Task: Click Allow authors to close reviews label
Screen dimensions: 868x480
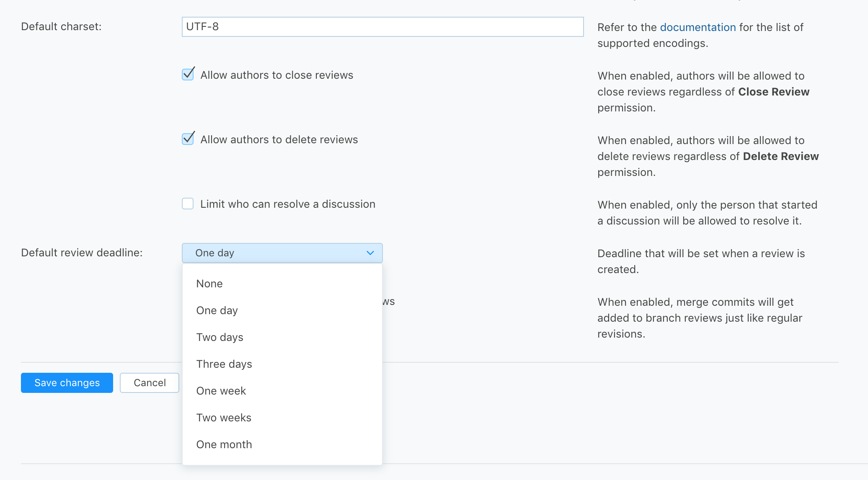Action: point(276,75)
